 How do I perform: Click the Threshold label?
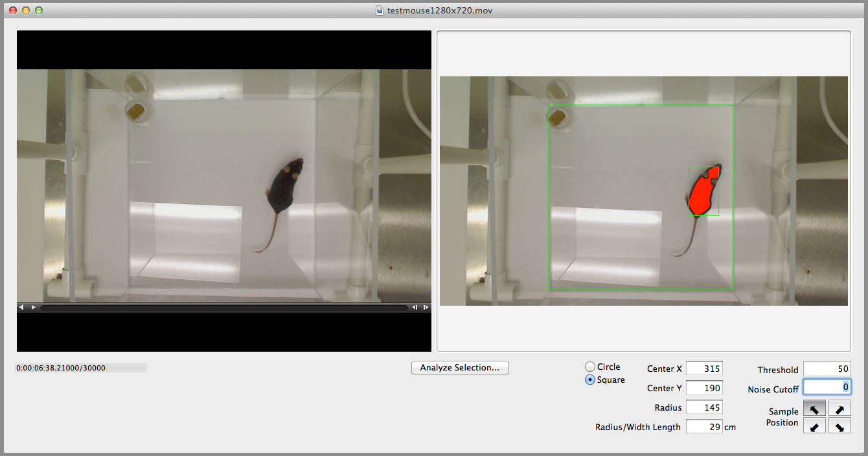click(778, 370)
